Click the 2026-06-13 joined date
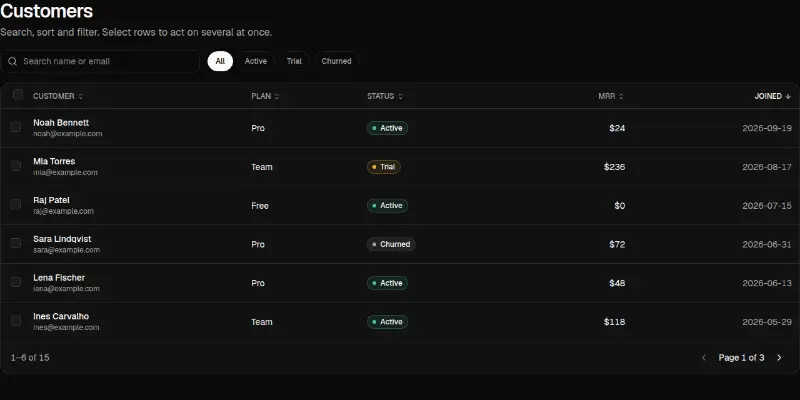This screenshot has height=400, width=800. (x=767, y=284)
